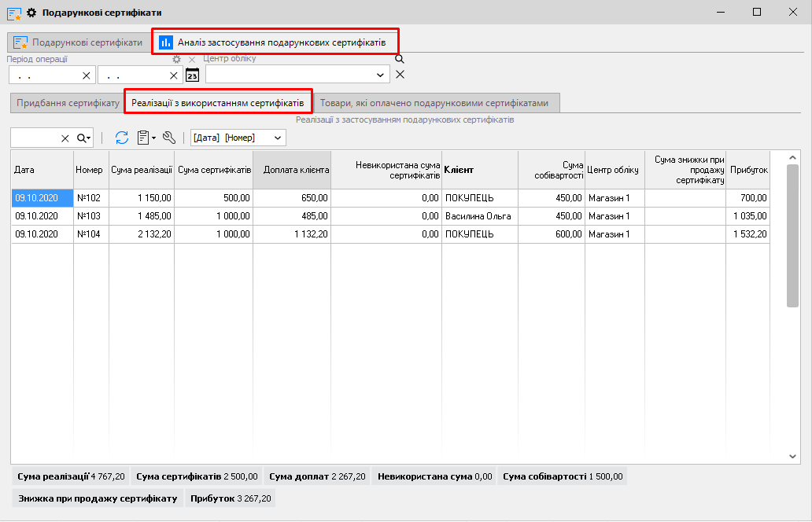The height and width of the screenshot is (522, 812).
Task: Clear the table search field
Action: click(x=65, y=138)
